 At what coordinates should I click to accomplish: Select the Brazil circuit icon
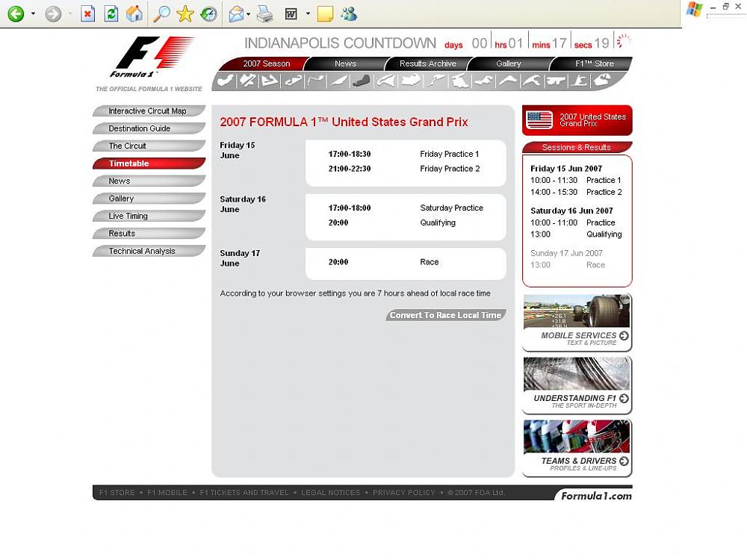602,81
